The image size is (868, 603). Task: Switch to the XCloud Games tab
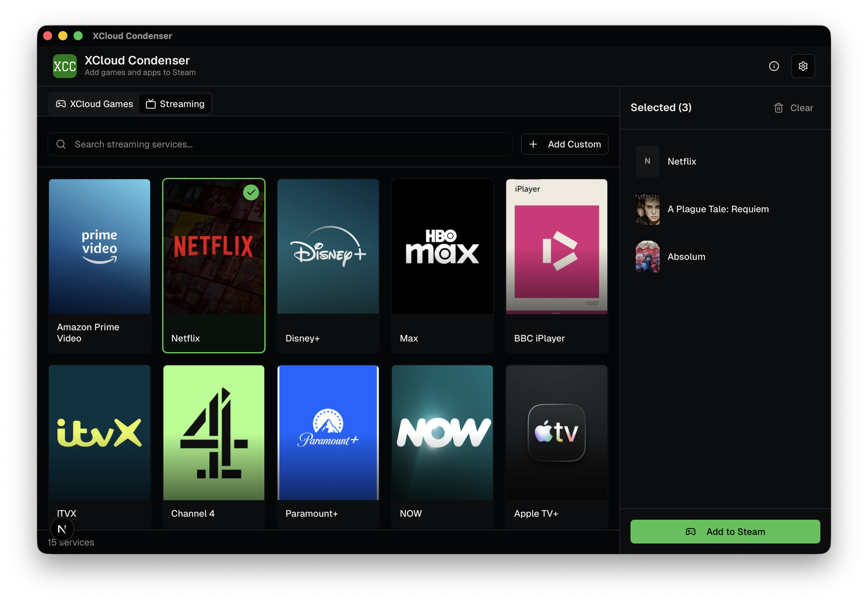95,104
